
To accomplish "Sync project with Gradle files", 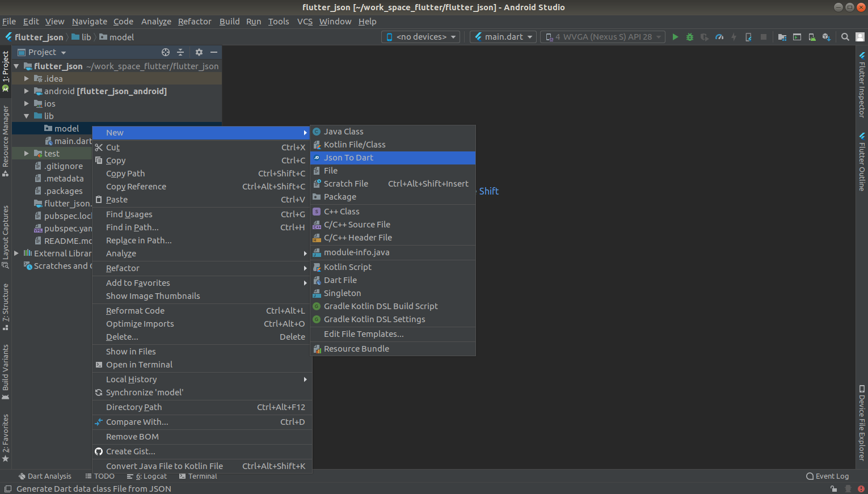I will 782,37.
